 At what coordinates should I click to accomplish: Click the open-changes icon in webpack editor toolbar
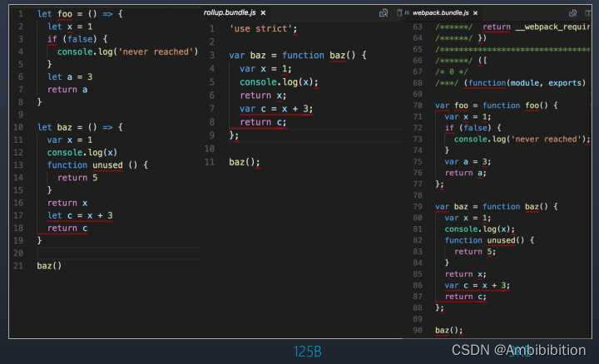tap(572, 13)
